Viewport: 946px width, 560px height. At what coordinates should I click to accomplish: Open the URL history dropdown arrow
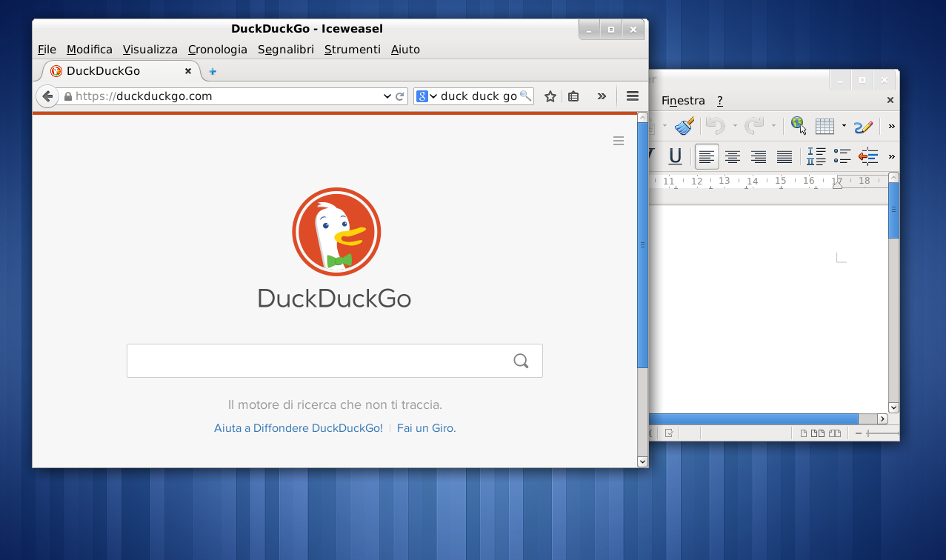coord(387,96)
